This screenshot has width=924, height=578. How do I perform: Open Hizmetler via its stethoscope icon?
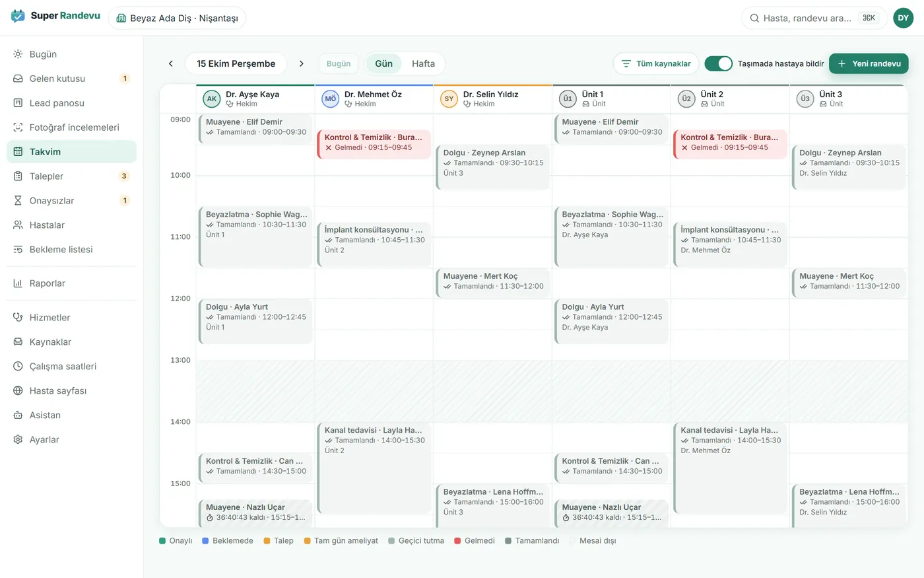click(x=18, y=318)
